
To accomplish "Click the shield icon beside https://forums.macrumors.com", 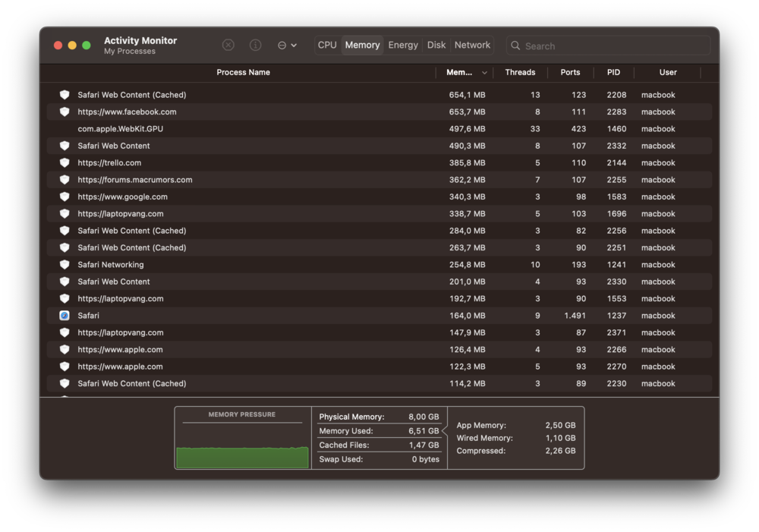I will (65, 180).
